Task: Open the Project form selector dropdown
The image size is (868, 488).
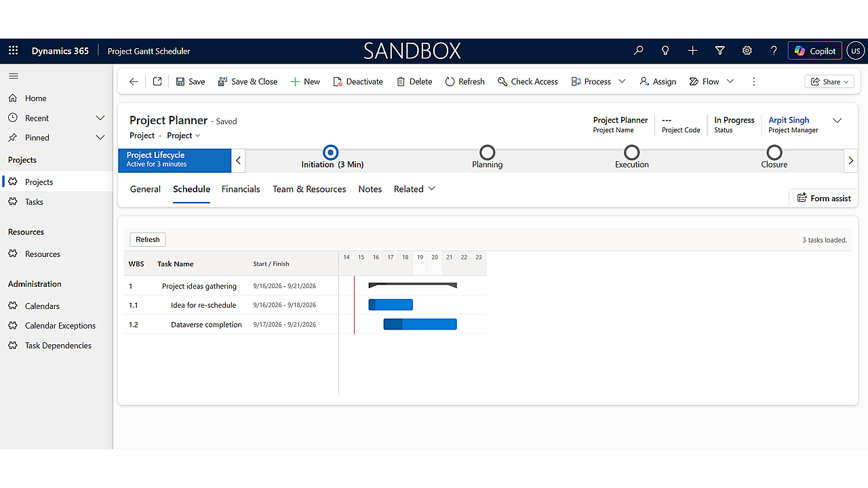Action: coord(184,136)
